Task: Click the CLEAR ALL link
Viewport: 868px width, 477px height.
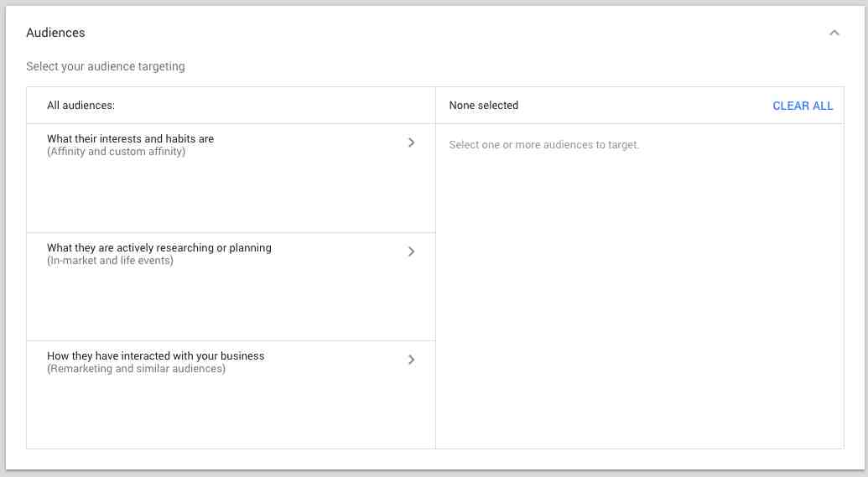Action: (x=803, y=106)
